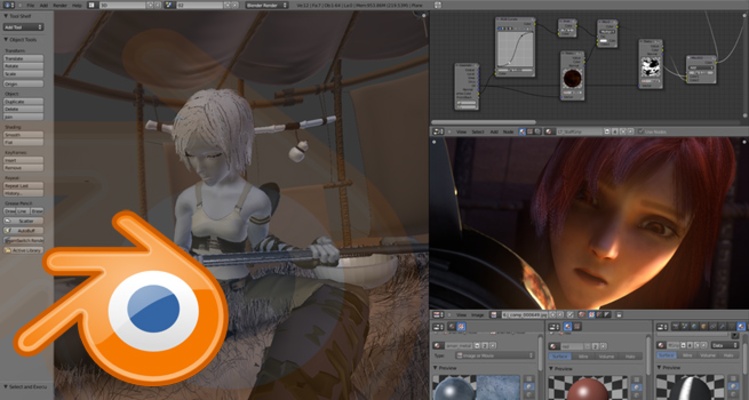Click the black-and-white texture node preview

651,66
